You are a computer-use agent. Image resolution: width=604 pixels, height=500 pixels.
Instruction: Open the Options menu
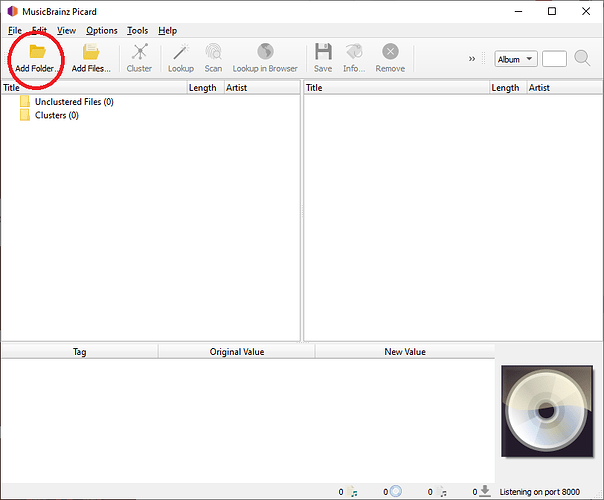(x=102, y=30)
